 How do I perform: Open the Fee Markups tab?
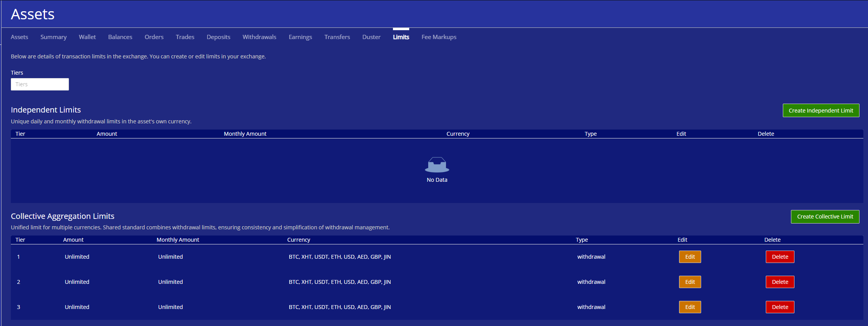coord(439,37)
